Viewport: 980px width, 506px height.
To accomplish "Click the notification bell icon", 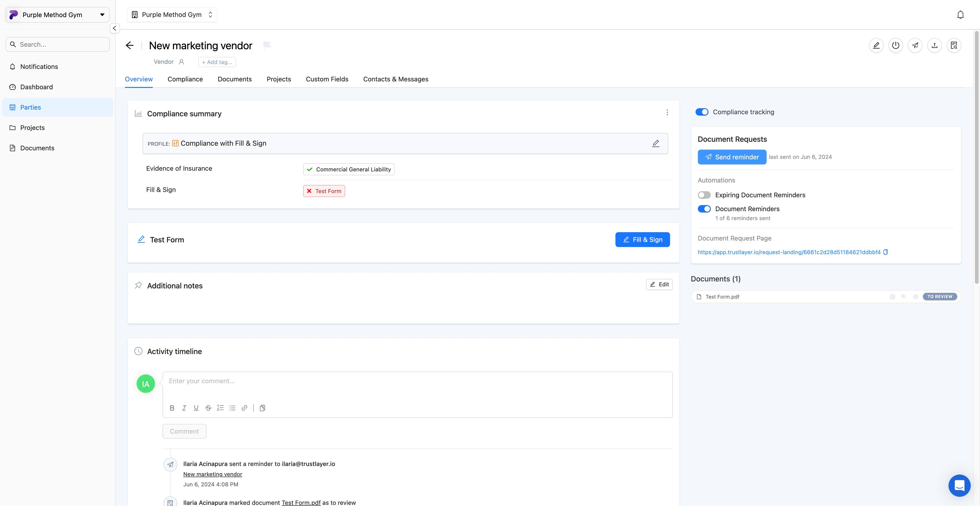I will [x=960, y=15].
